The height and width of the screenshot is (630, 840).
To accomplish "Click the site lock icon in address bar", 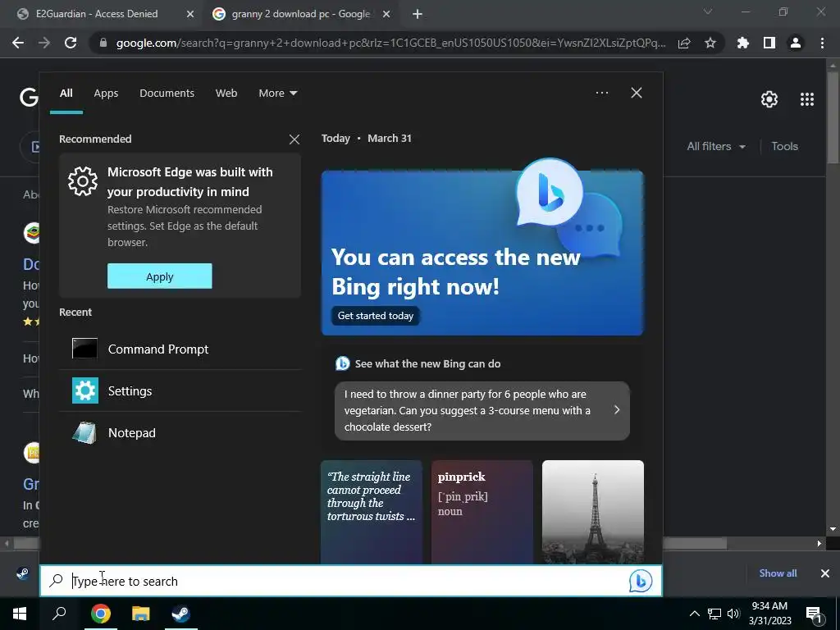I will click(103, 43).
